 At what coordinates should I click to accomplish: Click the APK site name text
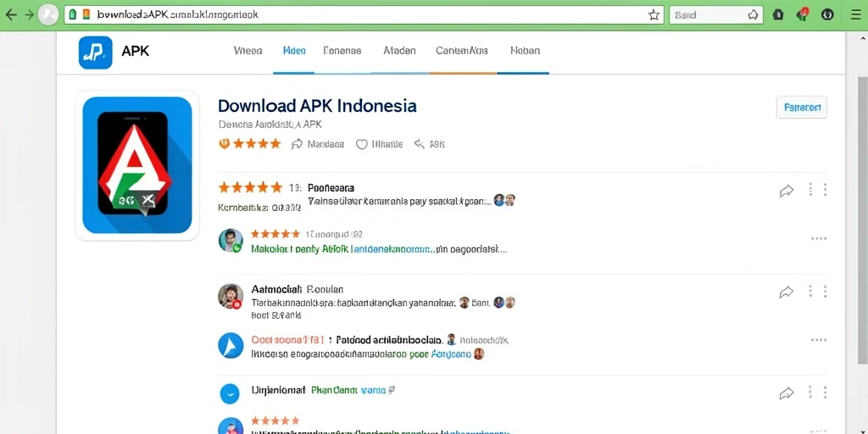[x=135, y=52]
